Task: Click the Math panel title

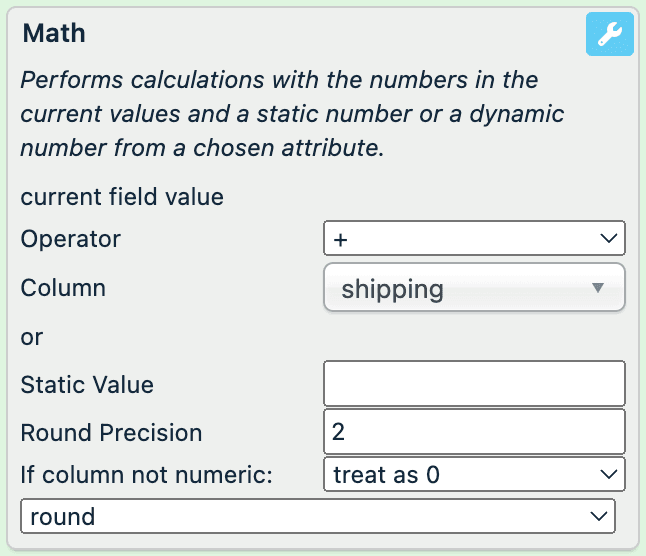Action: (x=54, y=34)
